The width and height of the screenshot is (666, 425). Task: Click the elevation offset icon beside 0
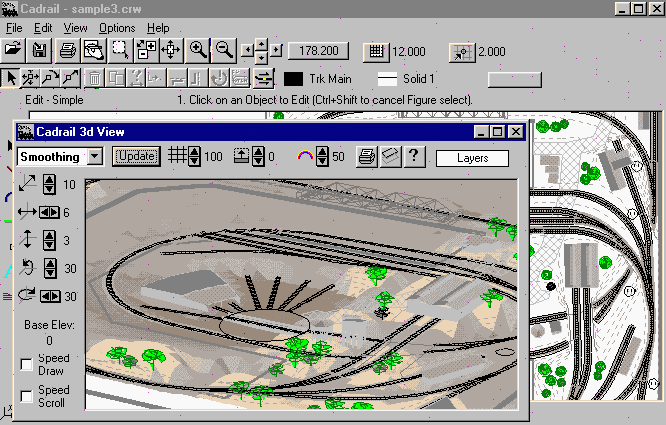[x=242, y=156]
